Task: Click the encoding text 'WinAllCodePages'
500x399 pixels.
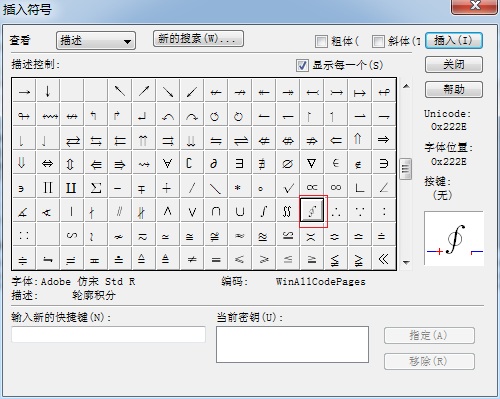Action: (321, 282)
